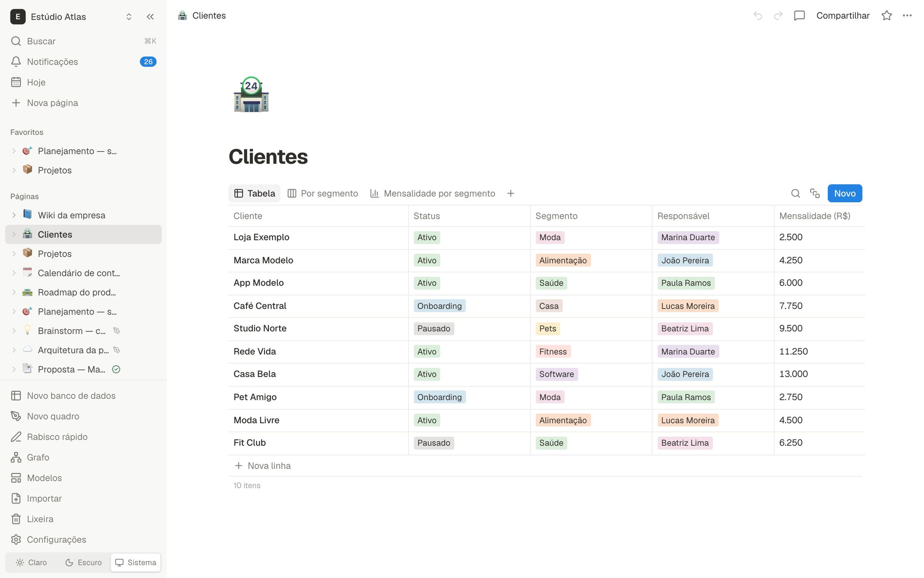Expand Proposta — Ma… page chevron
Screen dimensions: 924x578
[x=14, y=369]
